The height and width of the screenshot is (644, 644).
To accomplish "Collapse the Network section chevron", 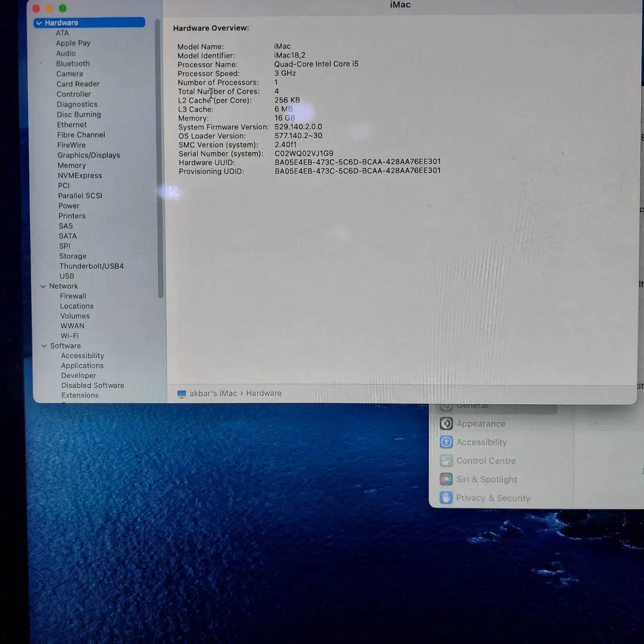I will (43, 286).
